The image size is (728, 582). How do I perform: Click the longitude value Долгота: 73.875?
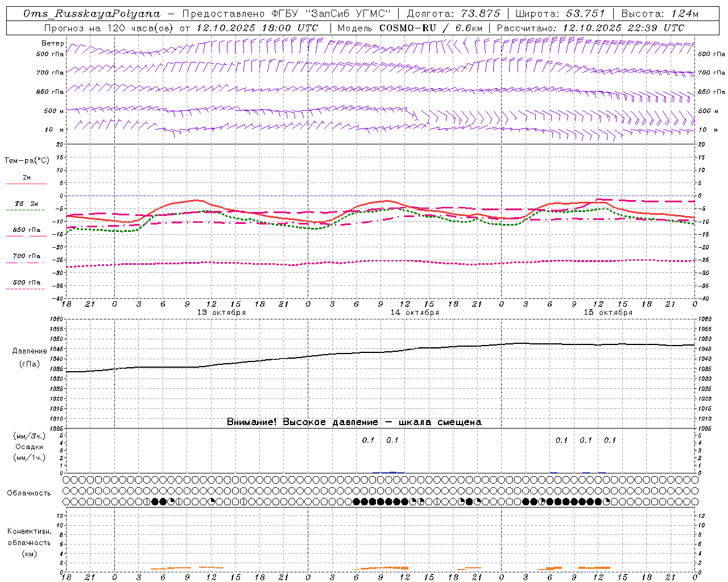click(x=454, y=14)
